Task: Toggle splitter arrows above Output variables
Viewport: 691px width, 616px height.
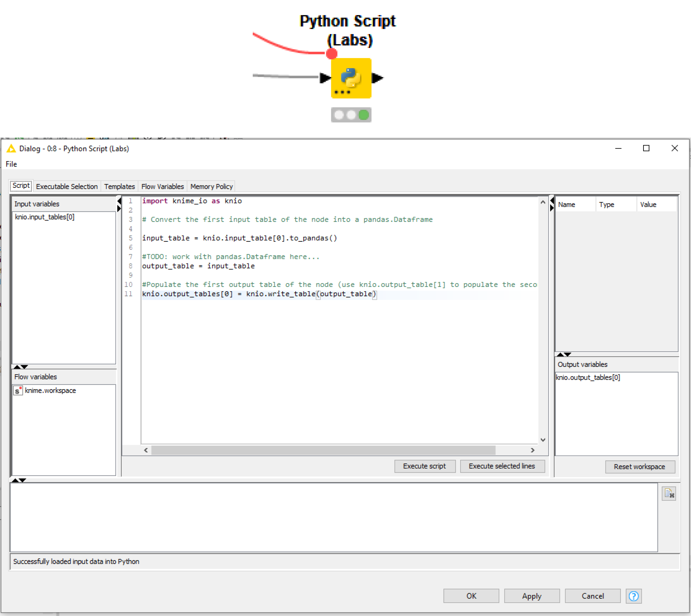Action: 564,354
